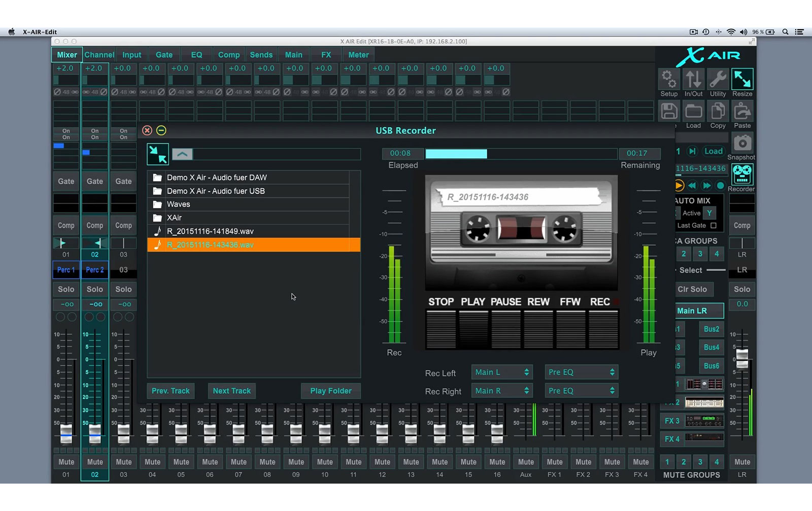Click the sidebar transport play button
812x511 pixels.
[x=679, y=185]
